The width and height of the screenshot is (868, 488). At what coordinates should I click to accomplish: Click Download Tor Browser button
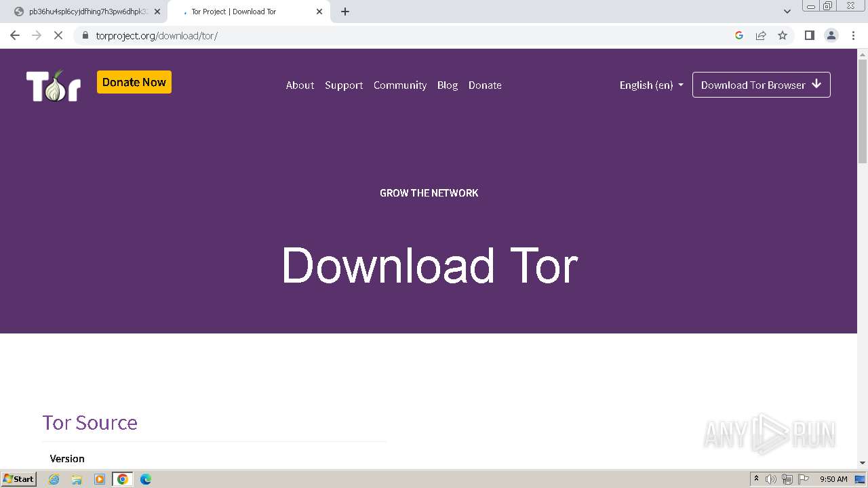coord(761,85)
